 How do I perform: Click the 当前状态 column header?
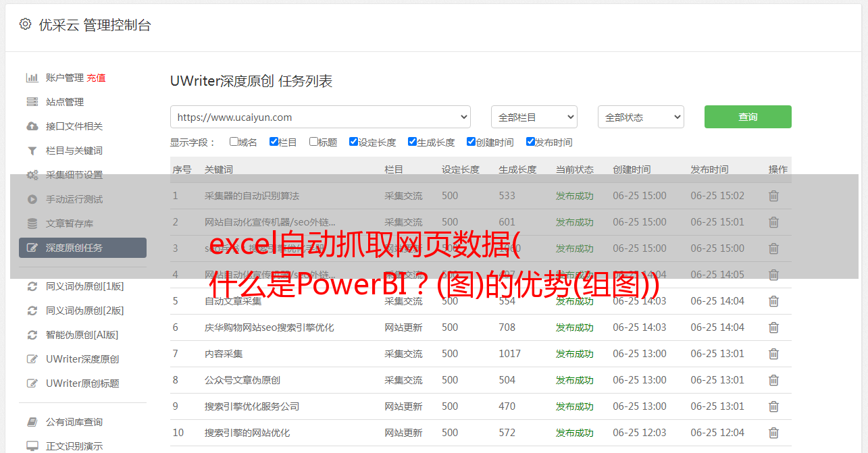click(x=575, y=169)
